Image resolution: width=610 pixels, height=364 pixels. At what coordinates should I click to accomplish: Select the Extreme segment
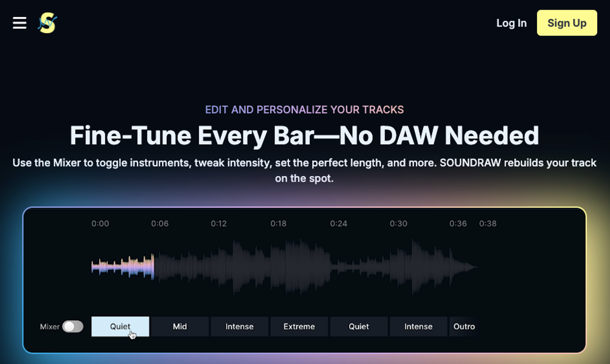[299, 326]
